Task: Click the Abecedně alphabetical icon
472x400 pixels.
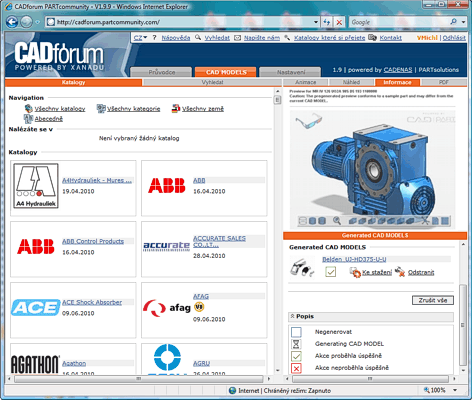Action: [28, 118]
